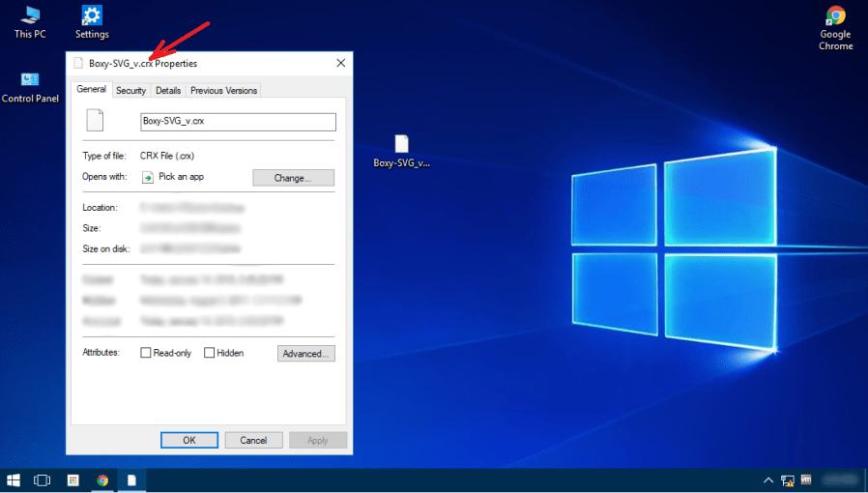Viewport: 868px width, 493px height.
Task: Switch to the Security tab
Action: [130, 91]
